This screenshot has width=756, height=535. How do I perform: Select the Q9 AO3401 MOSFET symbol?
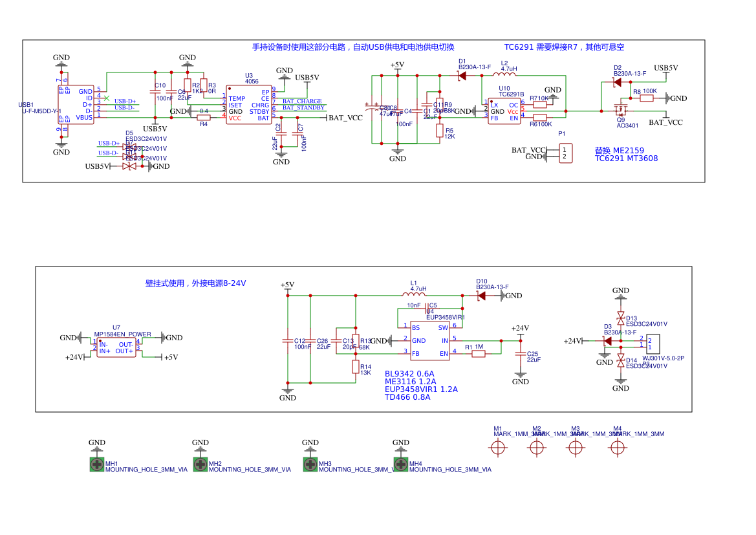click(620, 111)
